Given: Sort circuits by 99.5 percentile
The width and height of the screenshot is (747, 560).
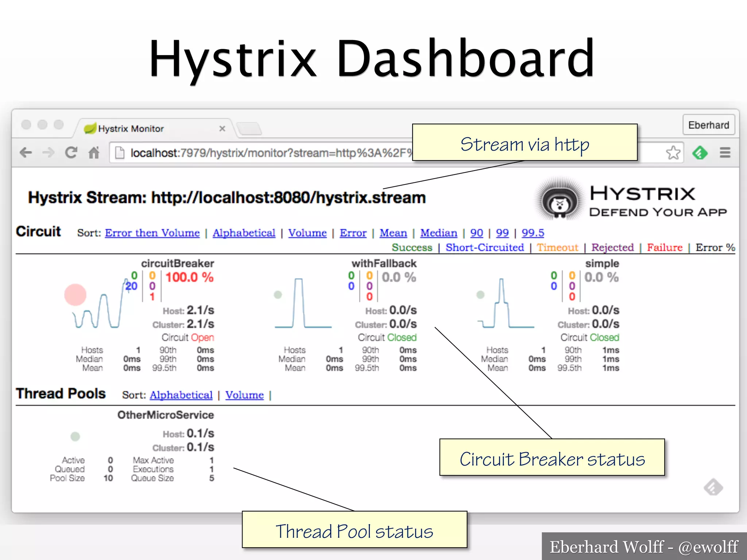Looking at the screenshot, I should (x=533, y=233).
